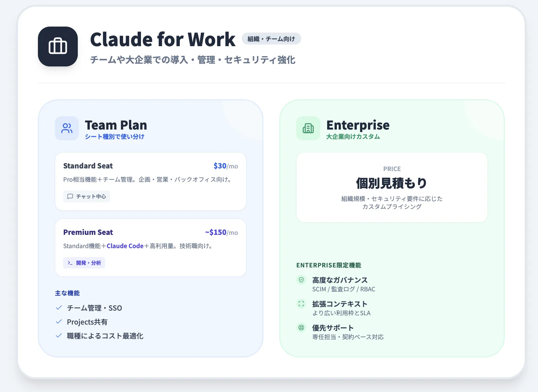
Task: Click the Claude Code link
Action: click(x=125, y=246)
